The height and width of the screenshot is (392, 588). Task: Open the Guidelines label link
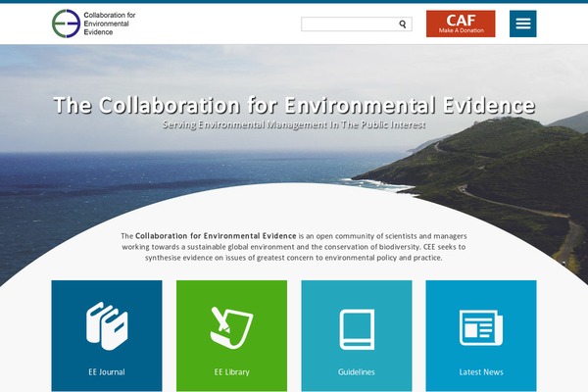click(357, 372)
